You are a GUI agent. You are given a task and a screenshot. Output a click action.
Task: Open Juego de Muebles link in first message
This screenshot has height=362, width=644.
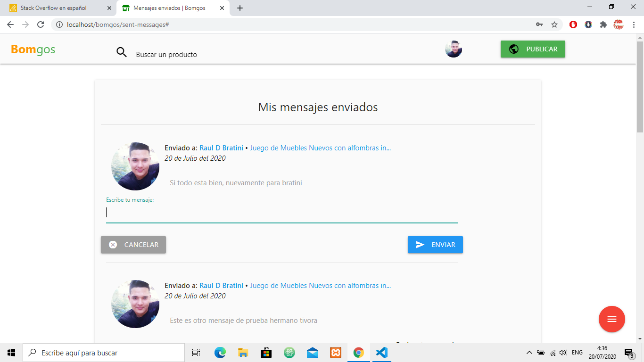321,148
